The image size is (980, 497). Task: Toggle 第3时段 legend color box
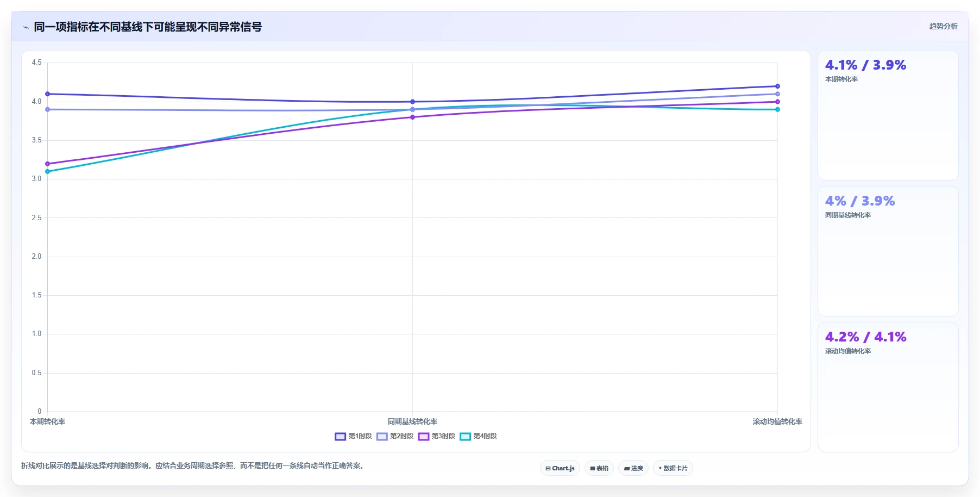pos(424,436)
